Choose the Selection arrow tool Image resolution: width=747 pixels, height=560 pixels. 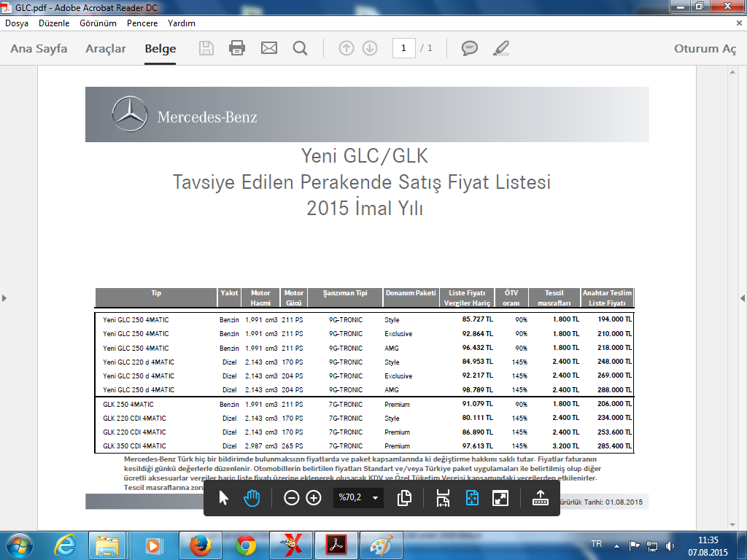(223, 498)
